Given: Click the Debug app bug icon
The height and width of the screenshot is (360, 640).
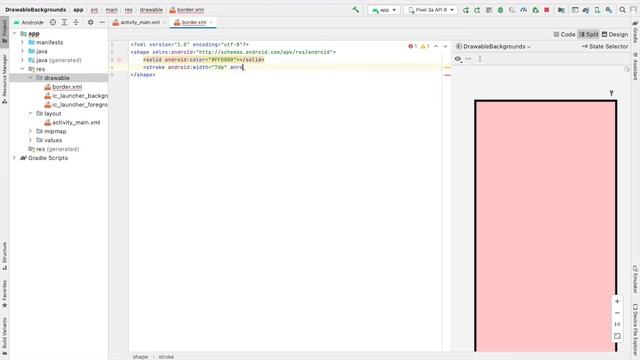Looking at the screenshot, I should (500, 10).
